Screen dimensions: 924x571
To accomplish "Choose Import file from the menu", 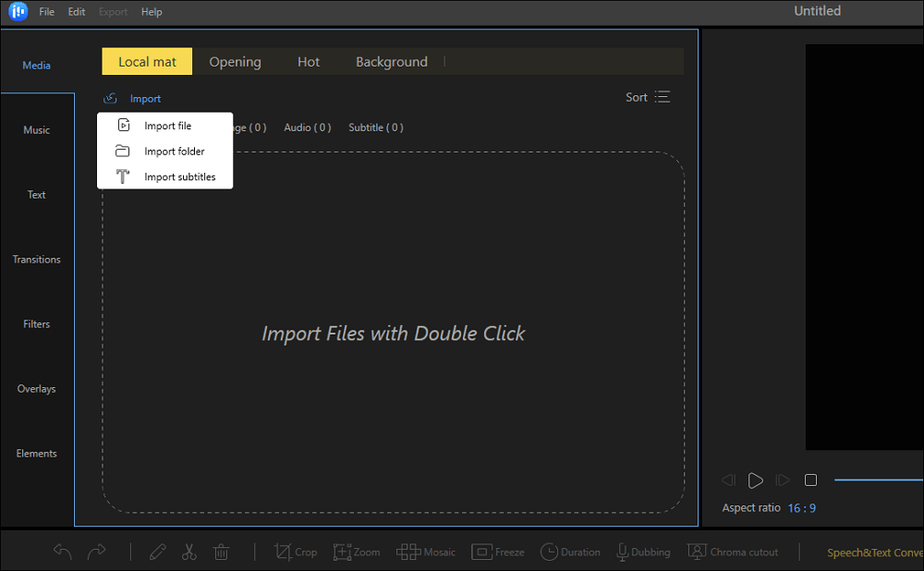I will [167, 126].
